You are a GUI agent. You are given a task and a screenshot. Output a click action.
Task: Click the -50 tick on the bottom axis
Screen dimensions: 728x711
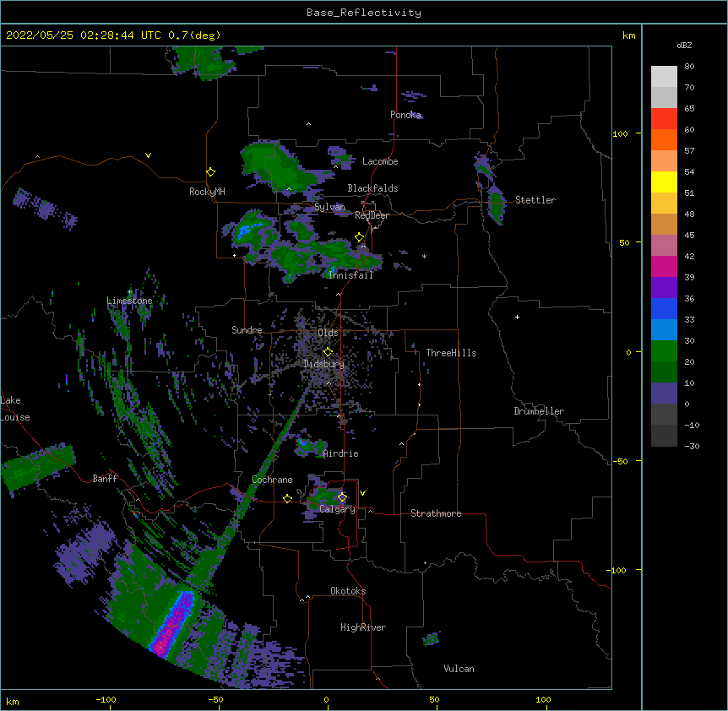[x=215, y=699]
